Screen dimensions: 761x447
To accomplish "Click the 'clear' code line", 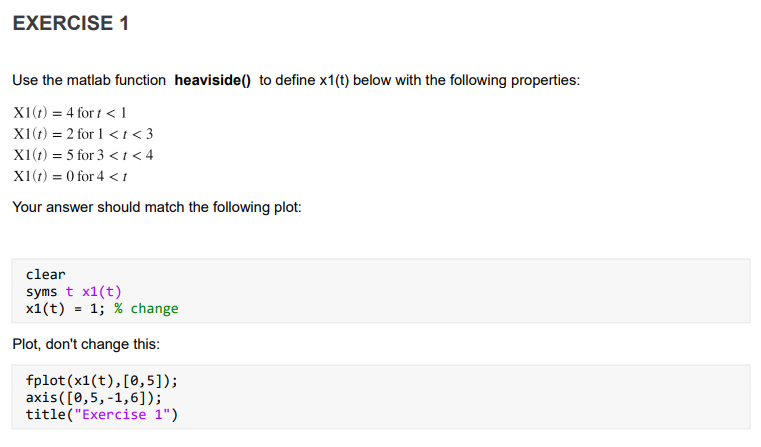I will [x=46, y=275].
